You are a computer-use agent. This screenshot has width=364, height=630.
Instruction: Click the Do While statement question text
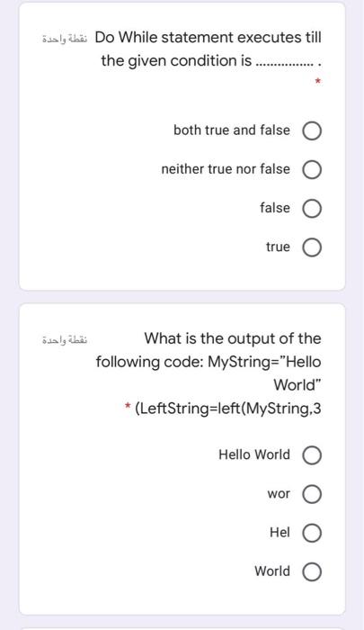tap(209, 49)
